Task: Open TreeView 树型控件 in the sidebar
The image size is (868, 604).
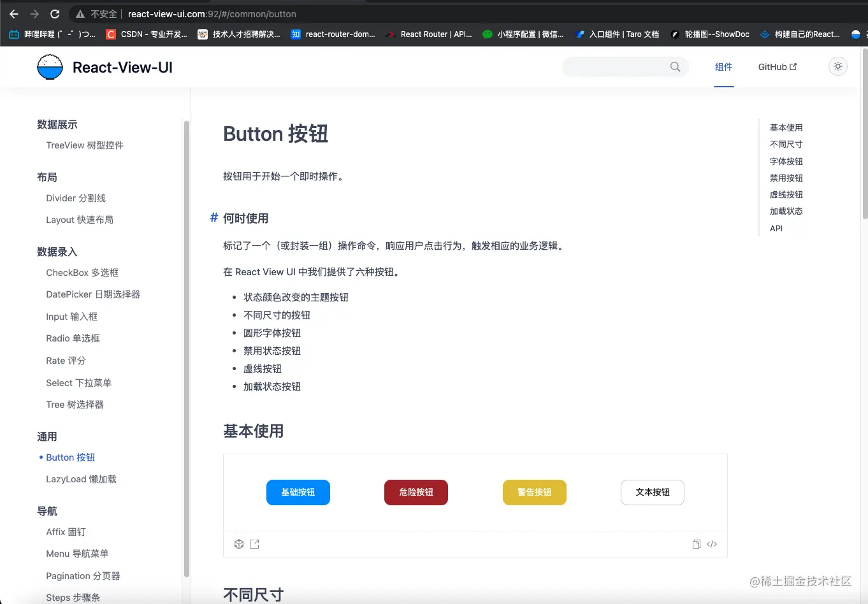Action: (85, 145)
